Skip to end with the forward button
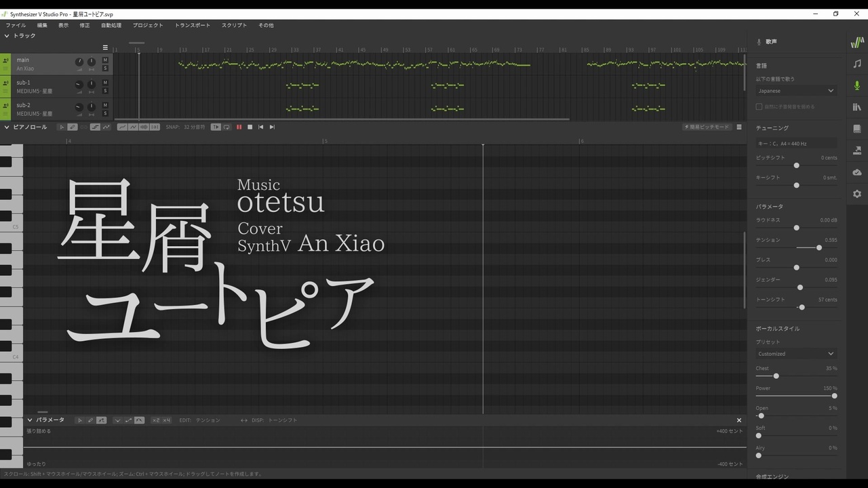The width and height of the screenshot is (868, 488). coord(272,127)
